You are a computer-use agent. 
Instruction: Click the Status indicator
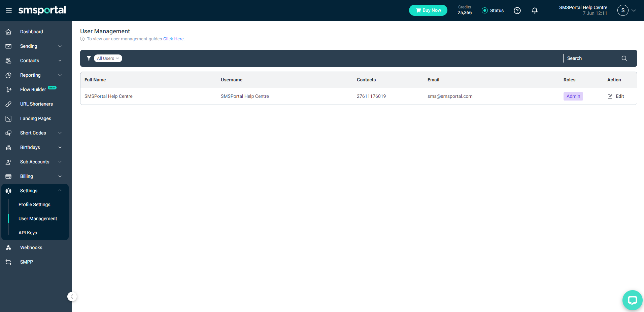click(493, 10)
